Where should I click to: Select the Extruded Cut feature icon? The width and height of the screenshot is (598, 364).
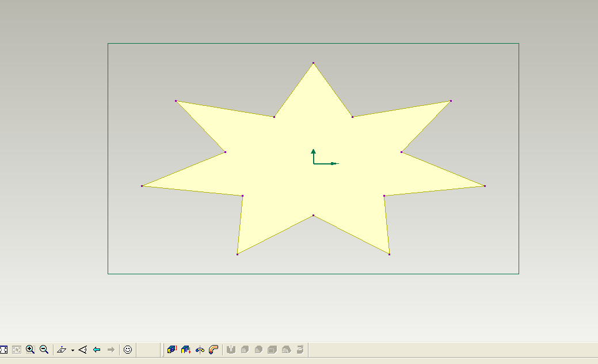click(186, 348)
